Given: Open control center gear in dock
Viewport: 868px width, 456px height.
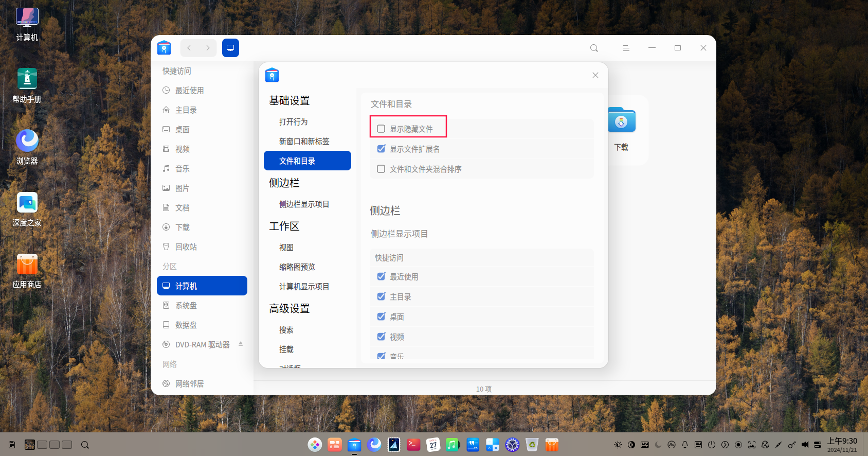Looking at the screenshot, I should click(512, 445).
